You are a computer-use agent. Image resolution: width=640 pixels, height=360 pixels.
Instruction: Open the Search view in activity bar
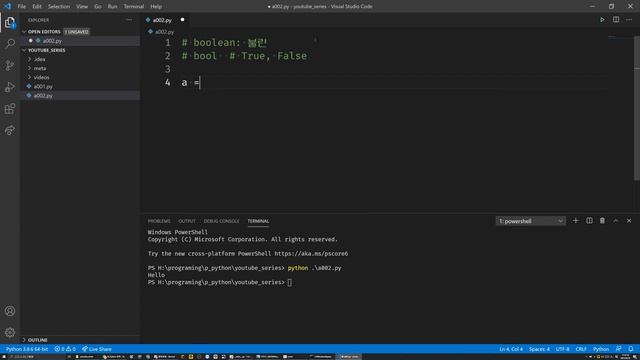10,43
